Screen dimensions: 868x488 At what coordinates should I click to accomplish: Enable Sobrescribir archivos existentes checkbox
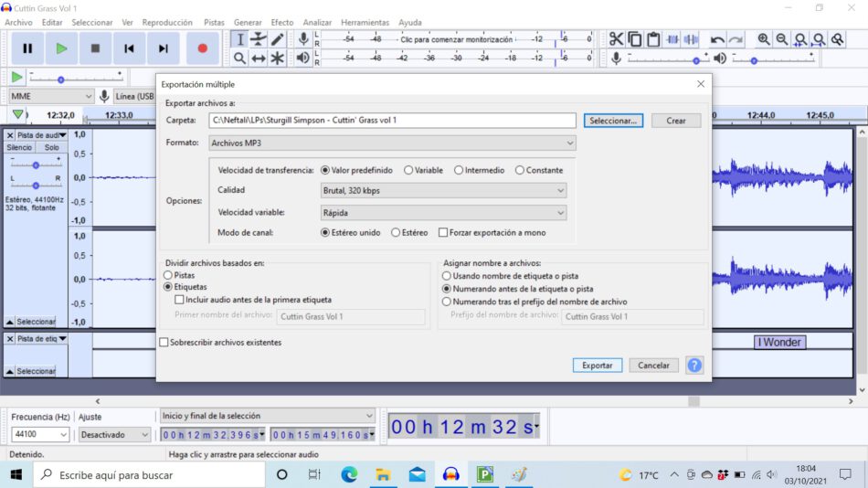tap(164, 343)
